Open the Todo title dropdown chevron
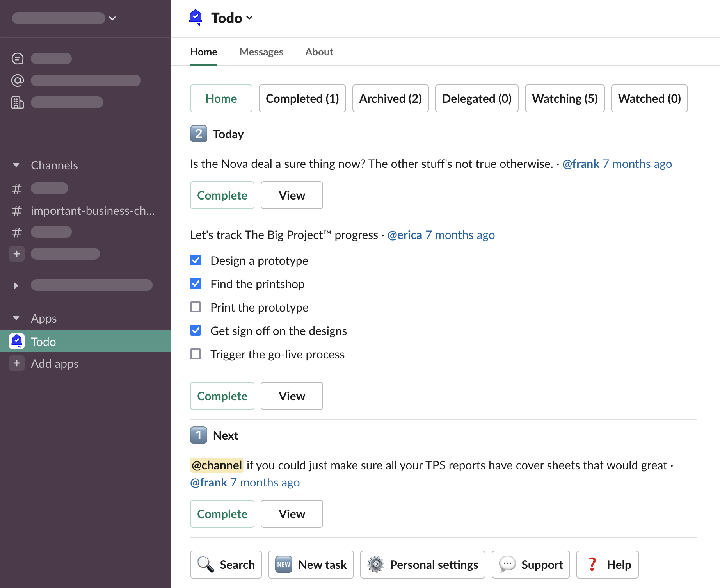Image resolution: width=720 pixels, height=588 pixels. pos(250,18)
